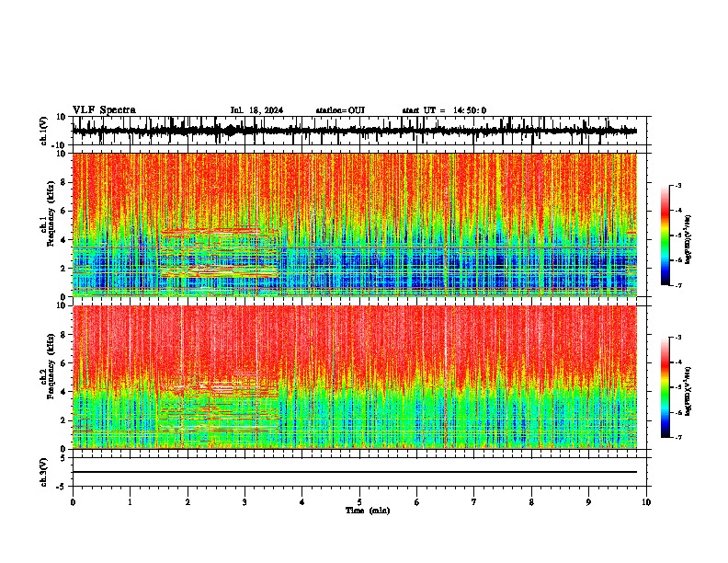Image resolution: width=728 pixels, height=563 pixels.
Task: Click the "4" tick on ch.2 frequency axis
Action: [x=64, y=392]
